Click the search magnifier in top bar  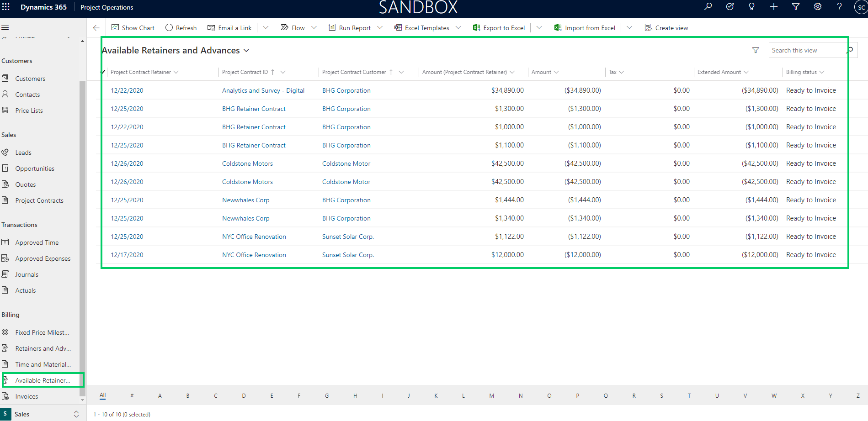pos(708,7)
